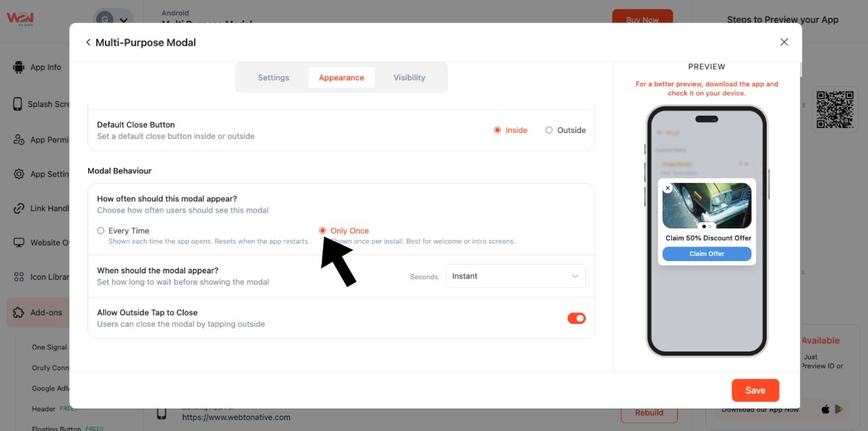This screenshot has height=431, width=868.
Task: Click the Save button
Action: (x=755, y=391)
